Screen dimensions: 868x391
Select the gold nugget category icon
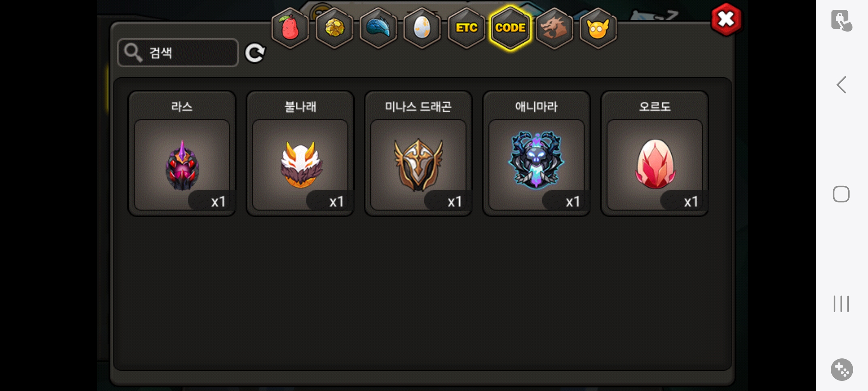click(x=334, y=28)
